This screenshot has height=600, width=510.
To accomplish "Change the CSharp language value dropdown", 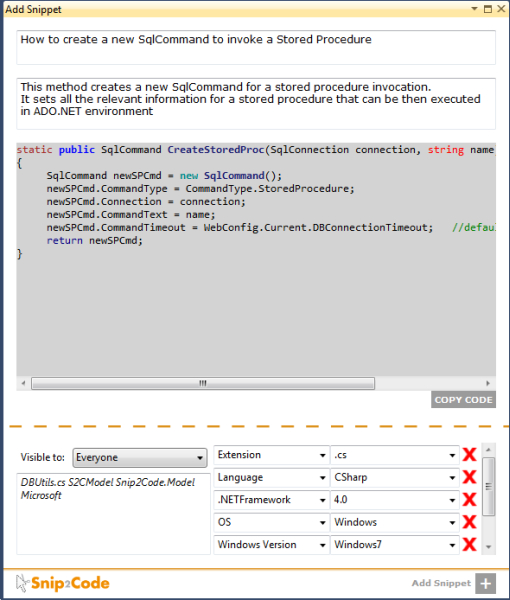I will click(x=395, y=478).
